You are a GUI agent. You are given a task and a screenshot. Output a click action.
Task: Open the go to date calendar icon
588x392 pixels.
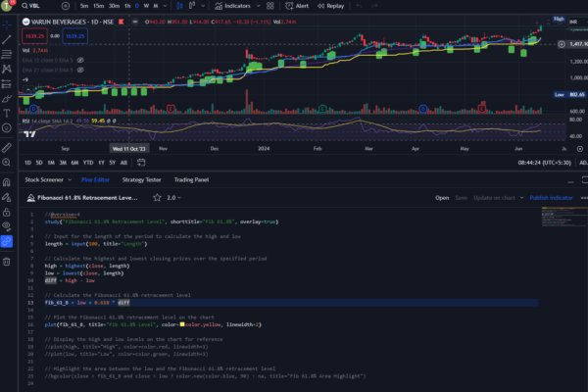click(141, 163)
